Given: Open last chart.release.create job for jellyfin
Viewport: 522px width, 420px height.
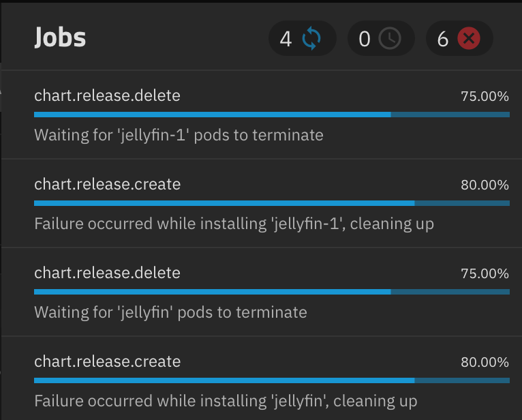Looking at the screenshot, I should 261,378.
